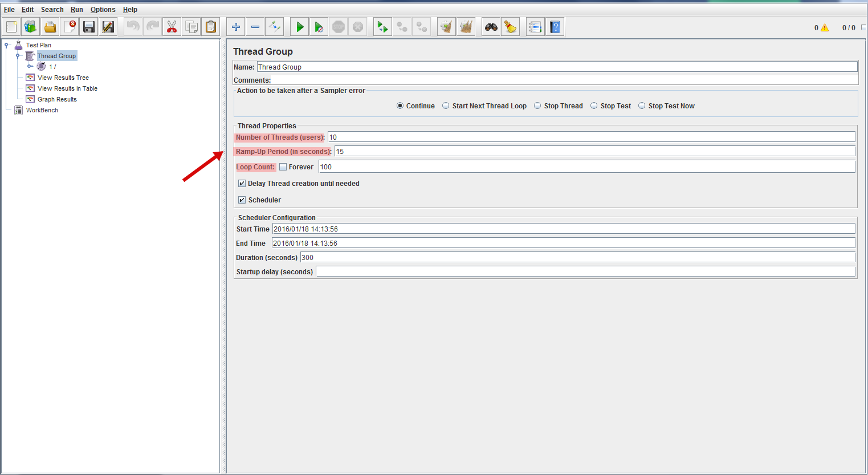Save the test plan with floppy icon
Image resolution: width=868 pixels, height=475 pixels.
pos(88,27)
